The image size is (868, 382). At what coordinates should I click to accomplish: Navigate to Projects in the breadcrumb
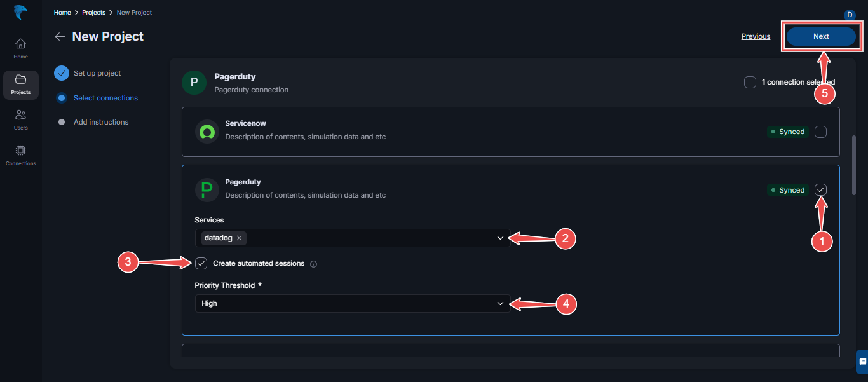[x=93, y=12]
